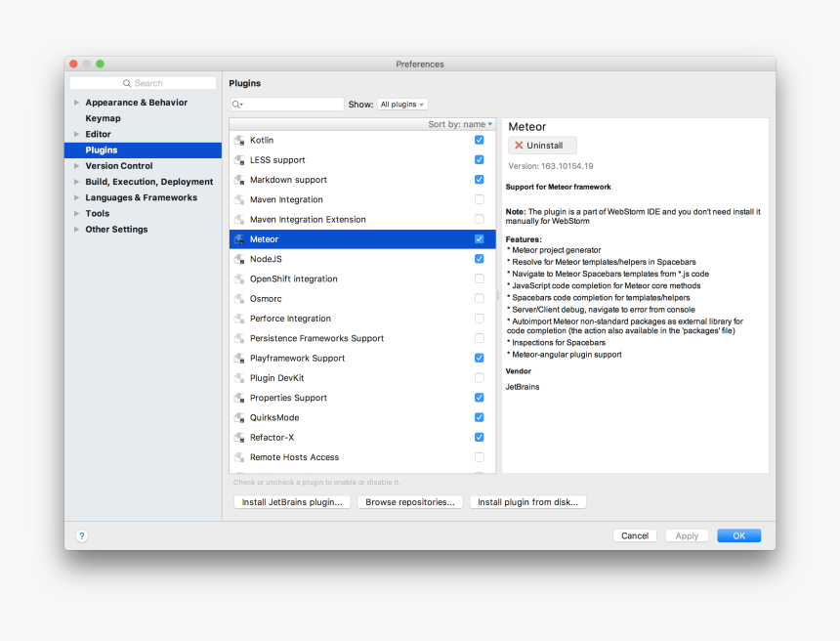The height and width of the screenshot is (641, 840).
Task: Uncheck the NodeJS plugin
Action: (480, 259)
